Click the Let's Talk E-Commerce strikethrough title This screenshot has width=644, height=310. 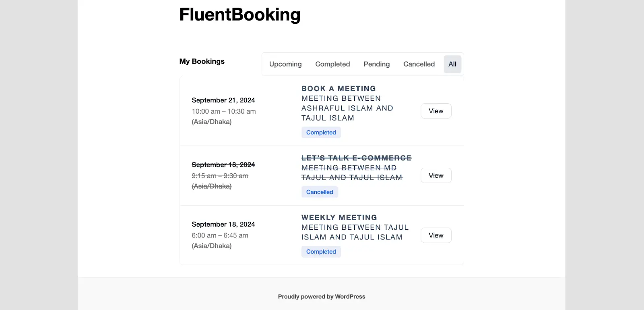[x=357, y=158]
